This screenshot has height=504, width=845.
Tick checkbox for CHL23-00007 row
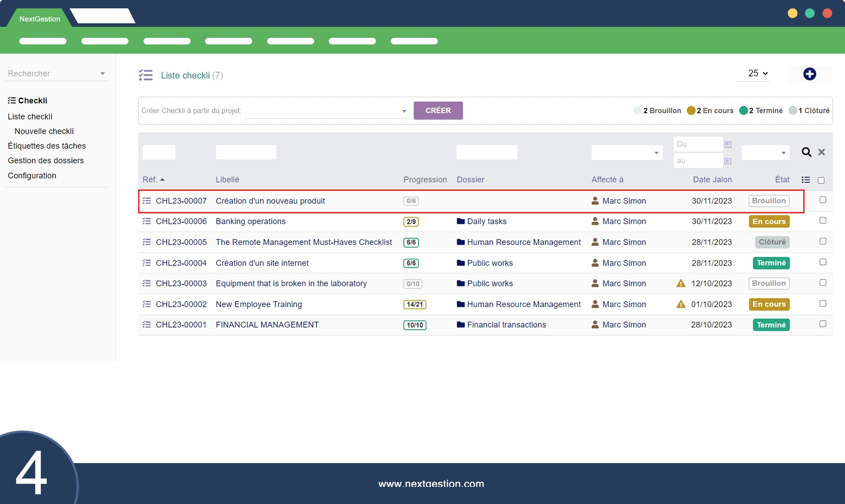[823, 200]
